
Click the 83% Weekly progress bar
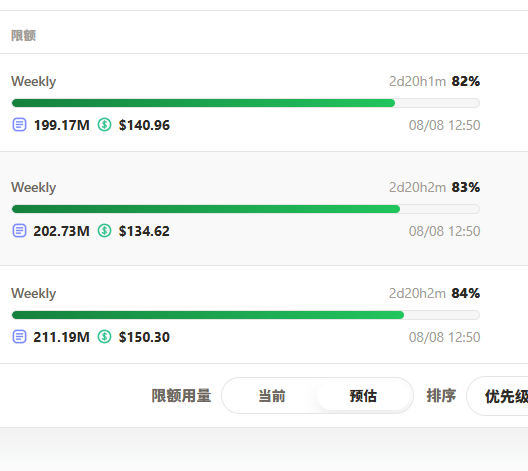pyautogui.click(x=246, y=209)
